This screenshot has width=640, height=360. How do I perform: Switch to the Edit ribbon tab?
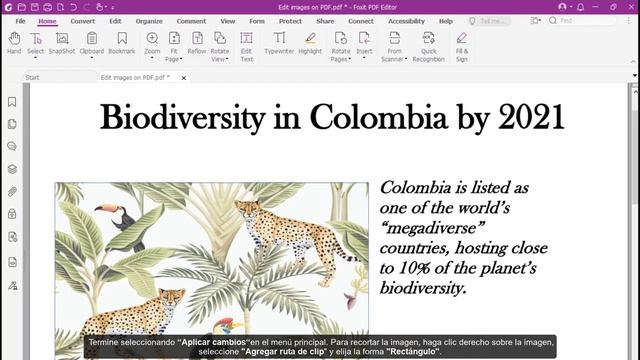point(115,21)
